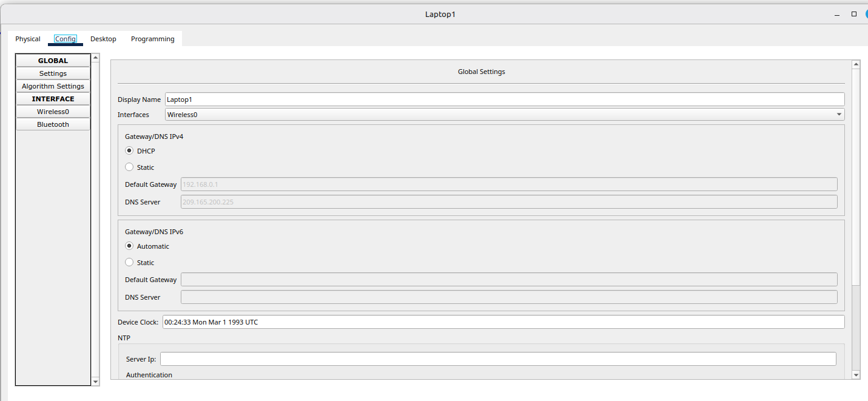Maximize the Laptop1 window
The width and height of the screenshot is (868, 401).
click(x=853, y=14)
